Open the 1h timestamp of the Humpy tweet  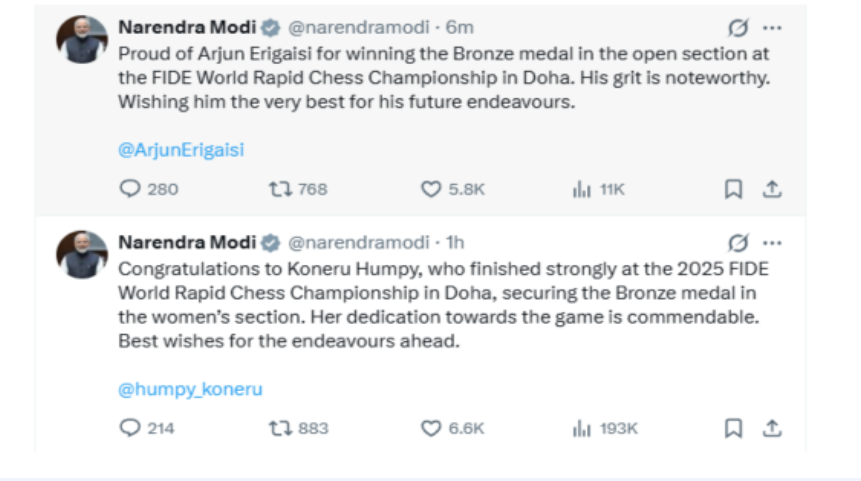tap(454, 243)
